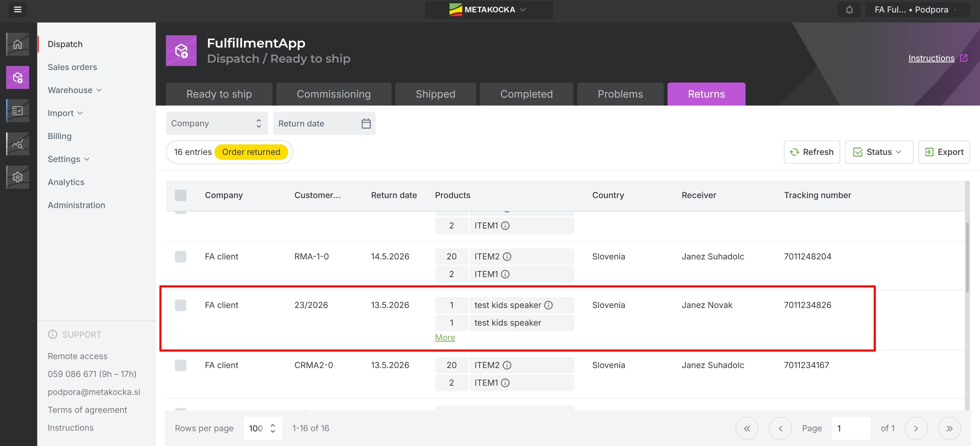Open the Instructions link in header
The image size is (980, 446).
(x=931, y=58)
